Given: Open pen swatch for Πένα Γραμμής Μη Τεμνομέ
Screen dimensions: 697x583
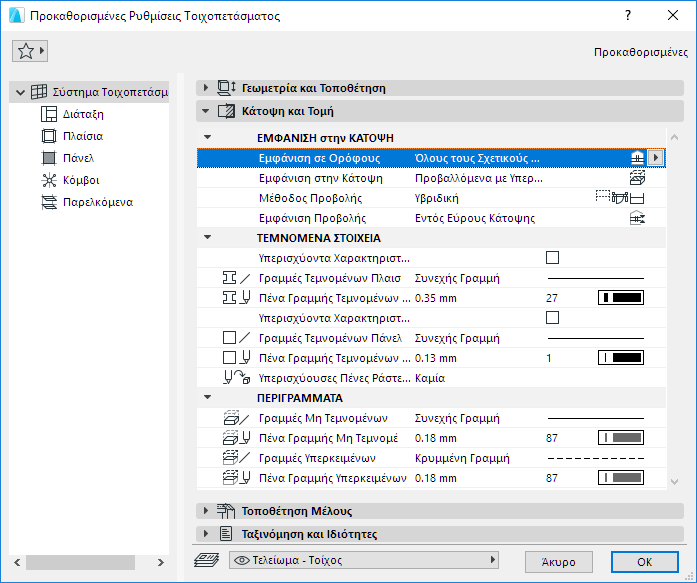Looking at the screenshot, I should [x=621, y=438].
